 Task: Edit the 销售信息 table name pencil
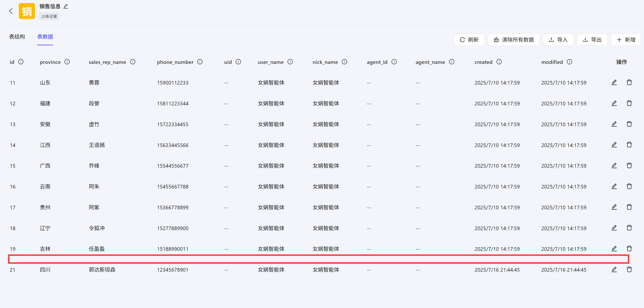[x=66, y=6]
